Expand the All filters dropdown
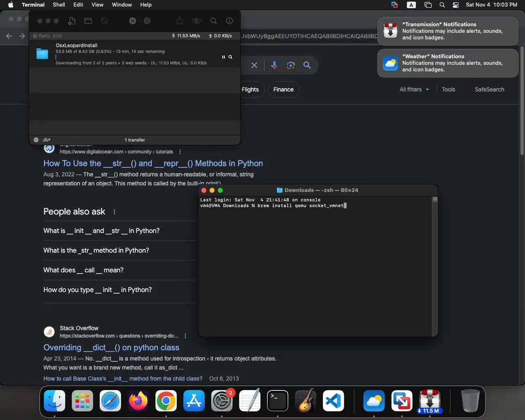The width and height of the screenshot is (525, 420). [x=414, y=89]
